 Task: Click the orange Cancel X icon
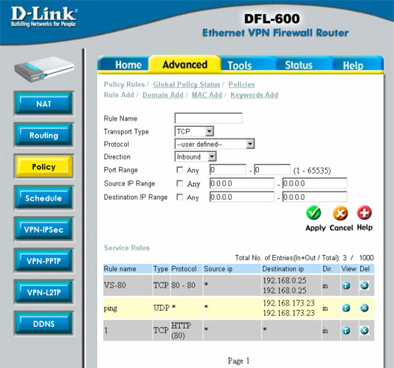(x=340, y=213)
